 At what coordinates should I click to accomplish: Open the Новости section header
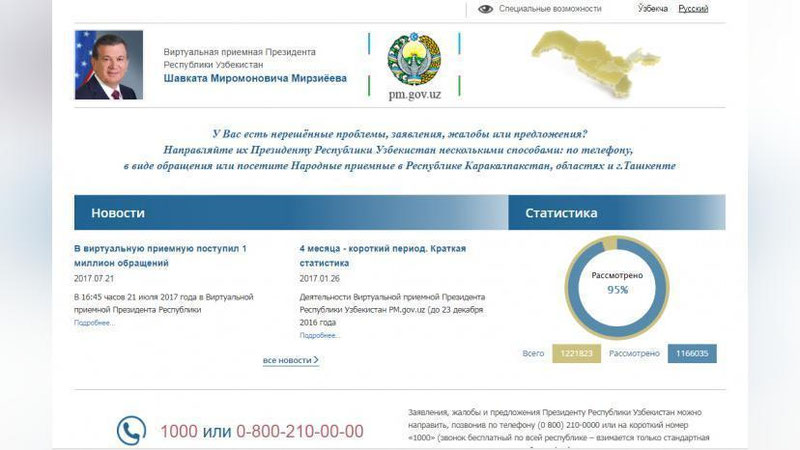point(291,212)
